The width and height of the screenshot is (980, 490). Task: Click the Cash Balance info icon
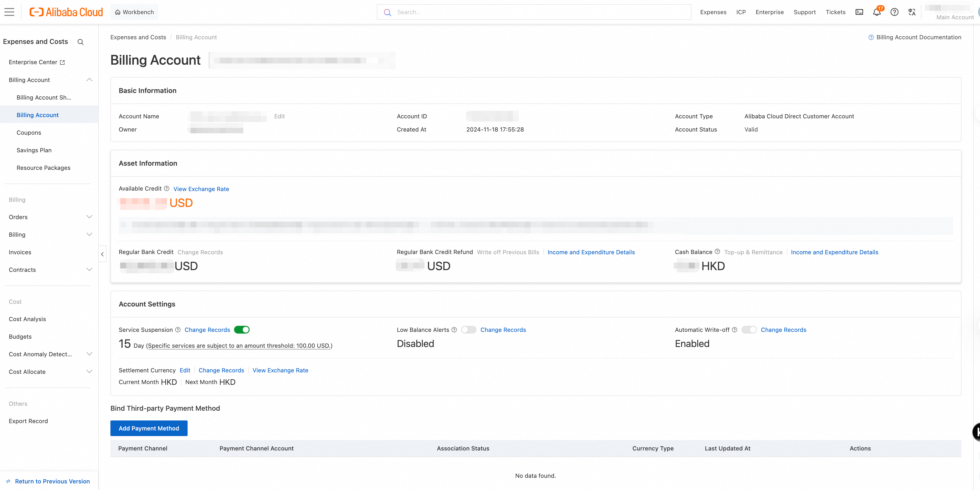717,252
